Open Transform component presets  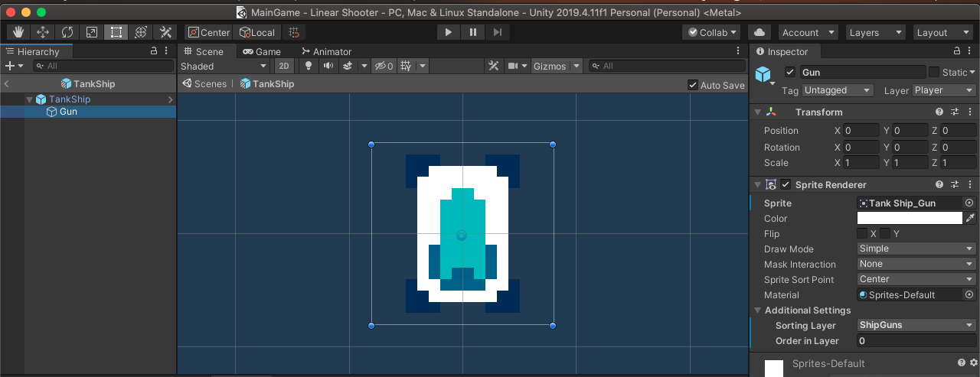coord(955,112)
